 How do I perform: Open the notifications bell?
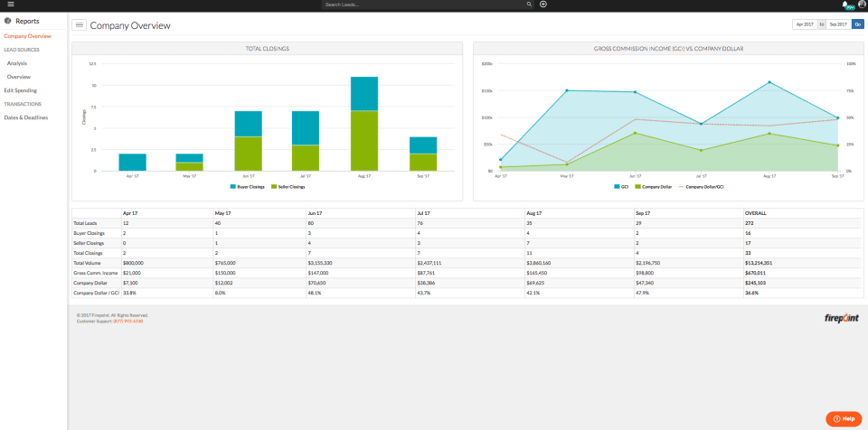pos(845,5)
